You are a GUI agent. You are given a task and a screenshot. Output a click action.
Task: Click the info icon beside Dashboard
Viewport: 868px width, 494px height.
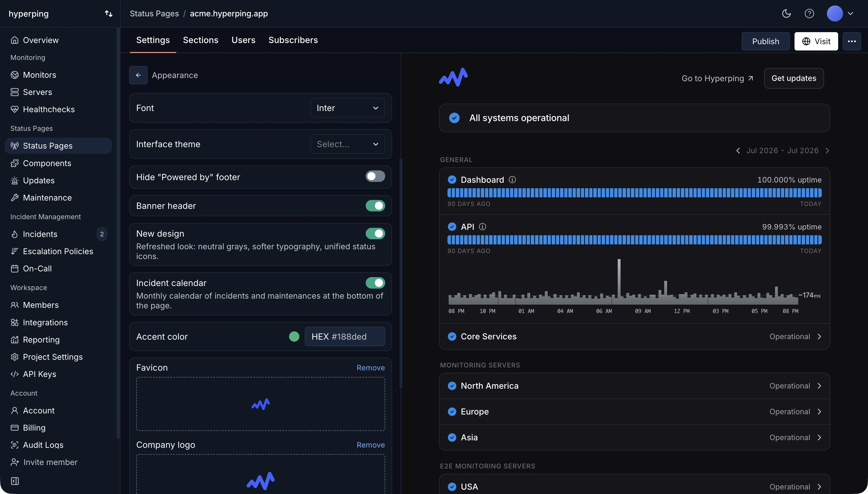tap(512, 180)
